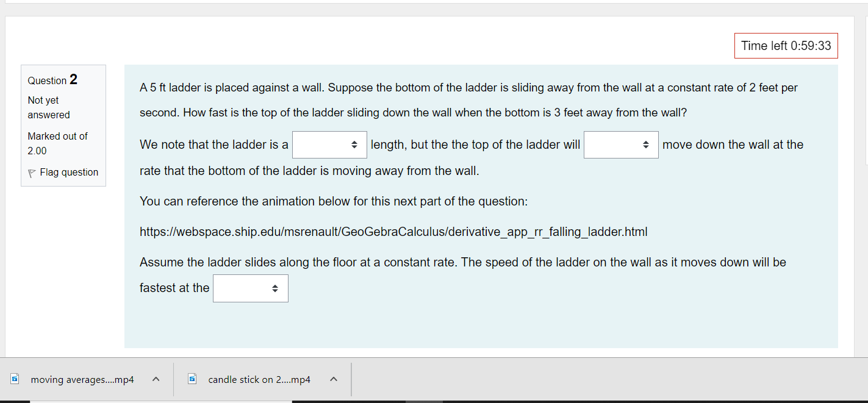Viewport: 868px width, 403px height.
Task: Click the Time left 0:59:33 timer box
Action: tap(786, 45)
